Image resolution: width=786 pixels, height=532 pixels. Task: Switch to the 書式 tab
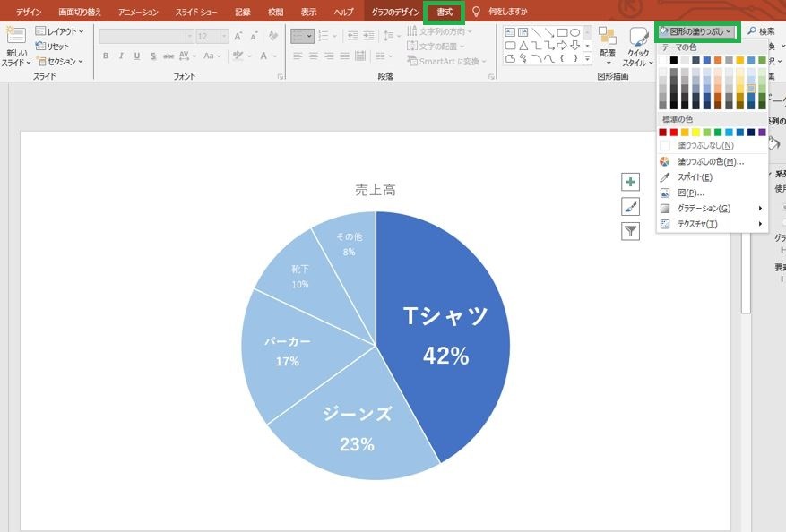(x=445, y=12)
